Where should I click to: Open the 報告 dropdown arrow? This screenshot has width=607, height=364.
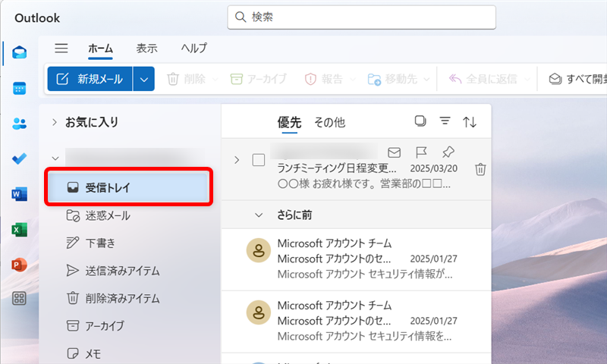pyautogui.click(x=352, y=80)
